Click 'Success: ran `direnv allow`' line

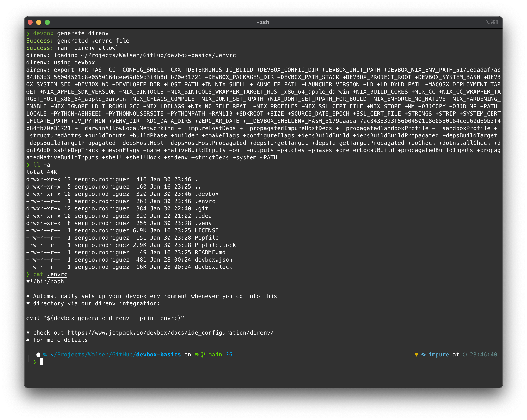coord(72,48)
